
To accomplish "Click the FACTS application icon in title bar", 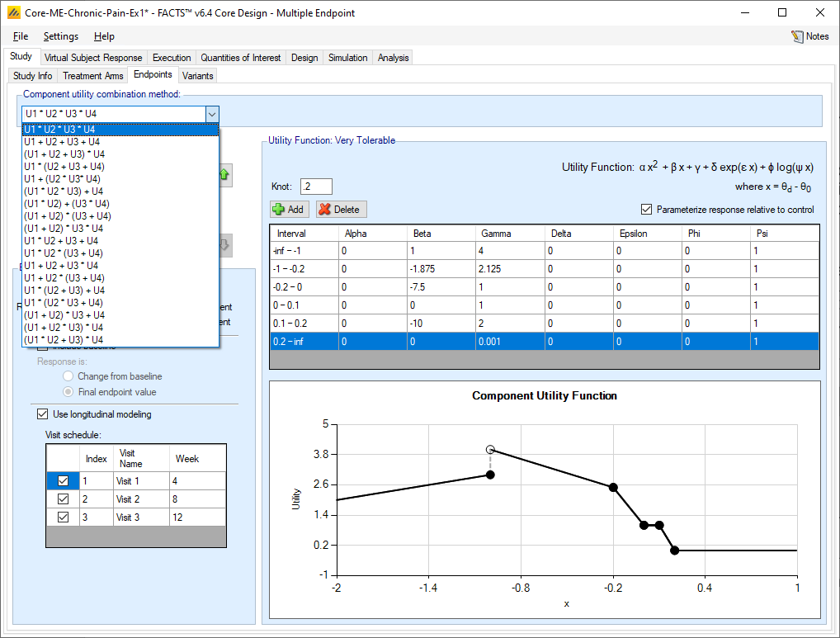I will [13, 13].
